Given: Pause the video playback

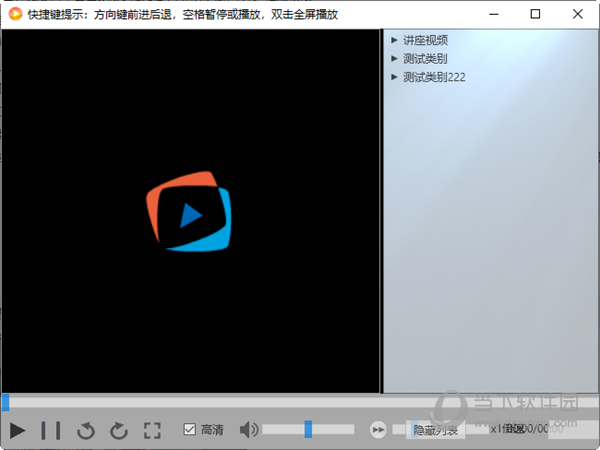Looking at the screenshot, I should (51, 430).
